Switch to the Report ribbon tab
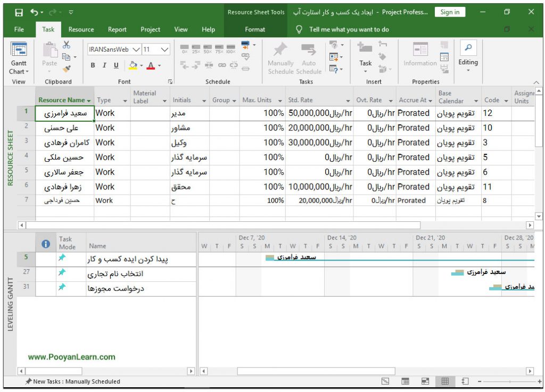545x392 pixels. pyautogui.click(x=117, y=29)
